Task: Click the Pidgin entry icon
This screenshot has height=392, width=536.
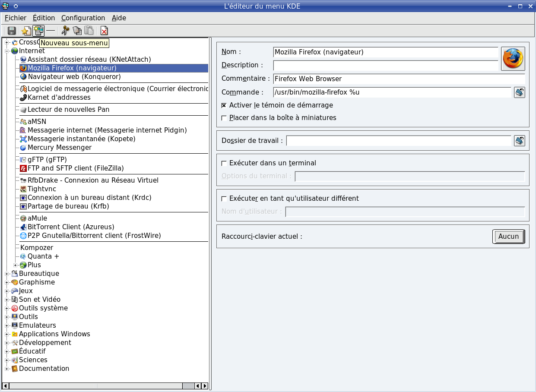Action: pos(23,130)
